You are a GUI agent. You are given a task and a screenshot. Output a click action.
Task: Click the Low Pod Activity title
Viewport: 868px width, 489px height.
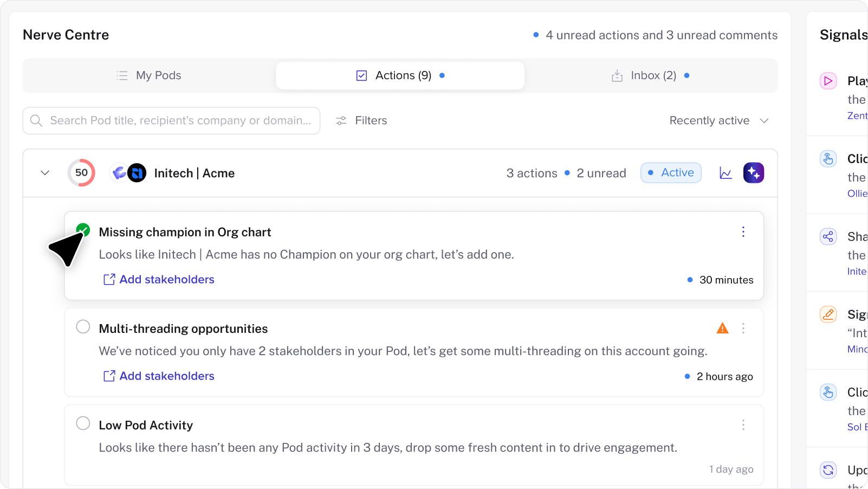click(x=146, y=425)
